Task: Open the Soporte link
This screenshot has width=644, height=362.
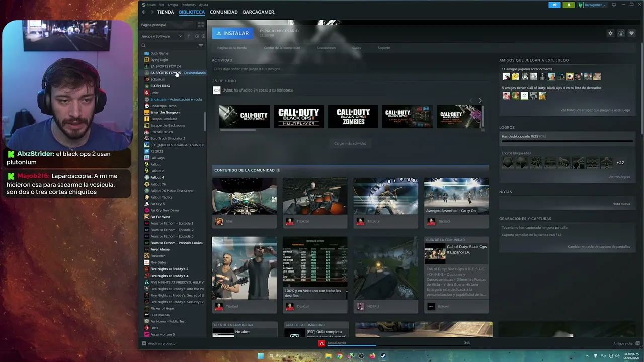Action: pyautogui.click(x=384, y=48)
